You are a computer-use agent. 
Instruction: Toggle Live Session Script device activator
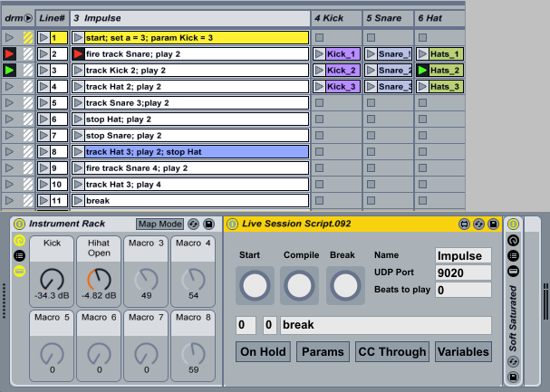[x=231, y=224]
